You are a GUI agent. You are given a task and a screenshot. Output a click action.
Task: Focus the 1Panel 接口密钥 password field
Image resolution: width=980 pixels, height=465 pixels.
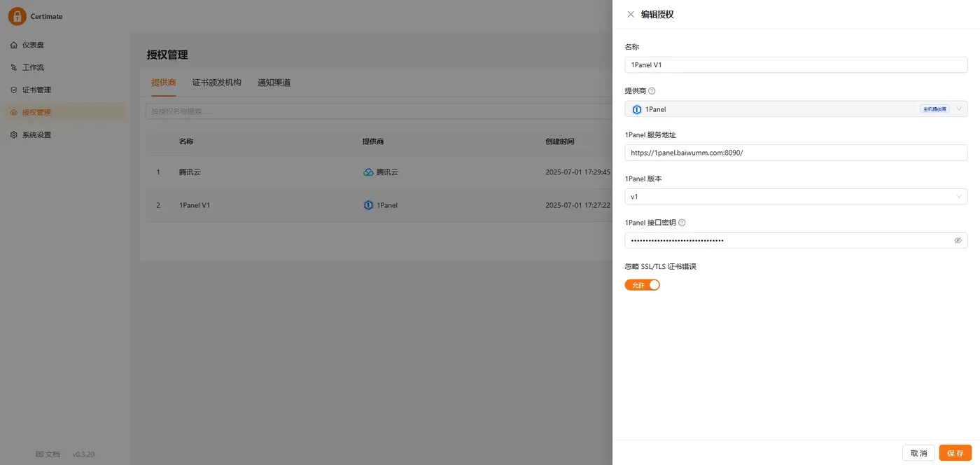(x=796, y=240)
